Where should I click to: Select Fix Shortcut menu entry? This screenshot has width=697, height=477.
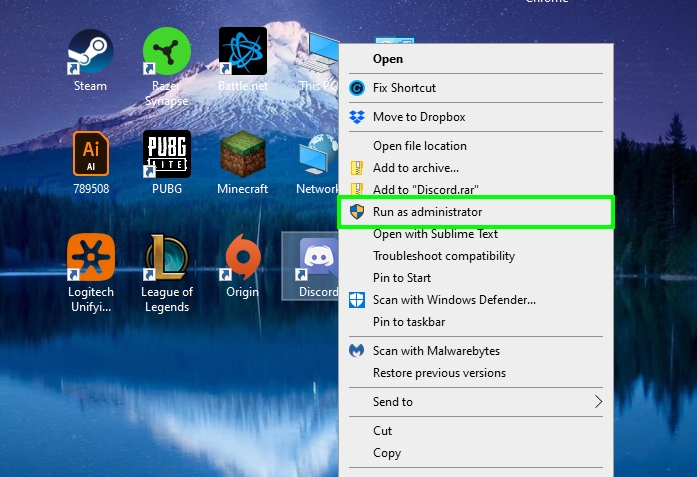404,88
